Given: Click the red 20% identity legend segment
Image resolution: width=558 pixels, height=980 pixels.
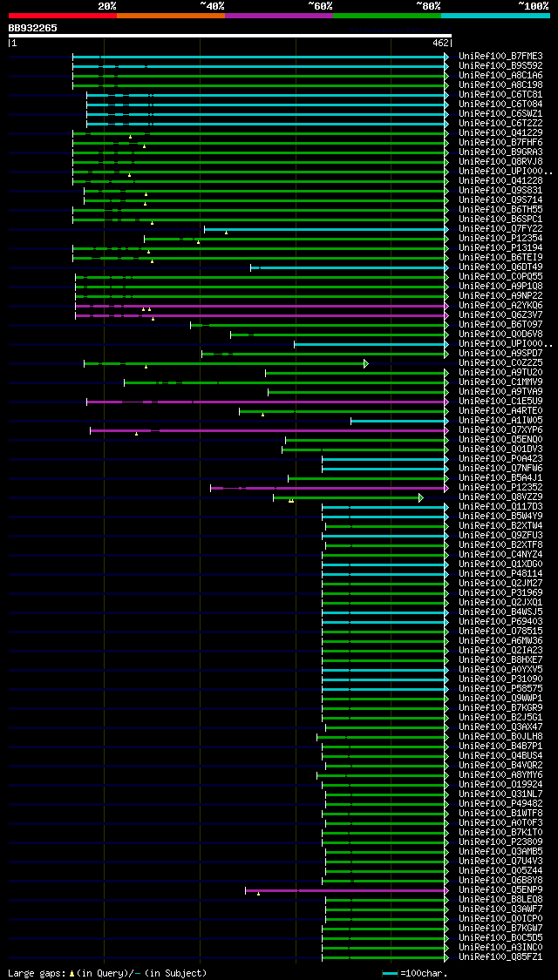Looking at the screenshot, I should (63, 15).
